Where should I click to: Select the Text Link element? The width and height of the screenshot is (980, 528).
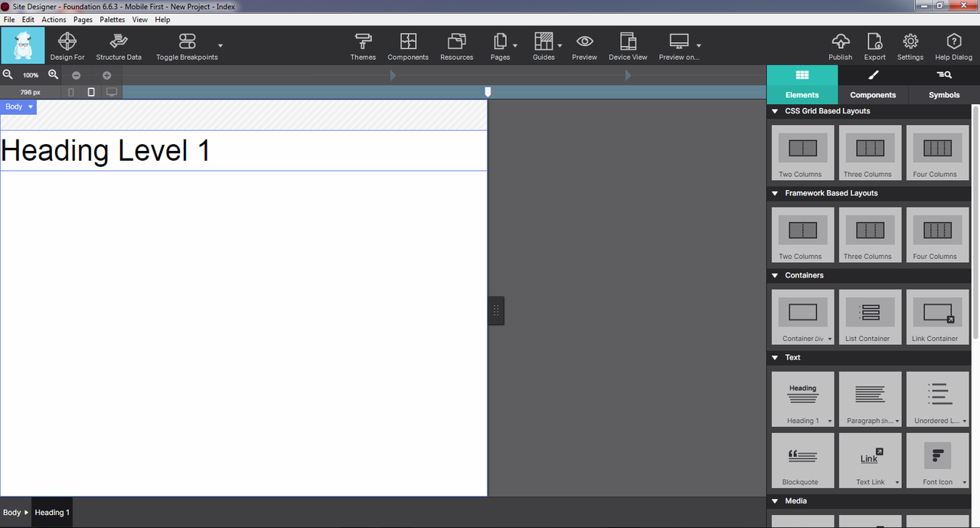point(870,461)
